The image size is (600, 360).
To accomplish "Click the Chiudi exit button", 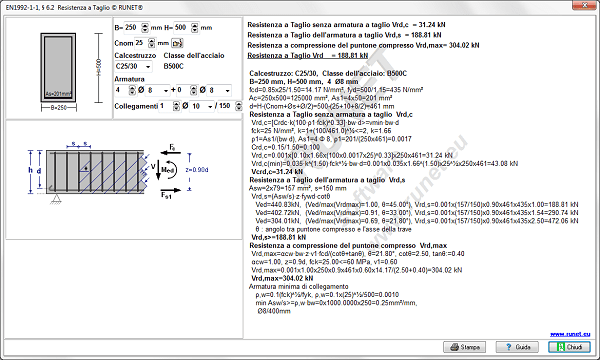I will tap(569, 347).
